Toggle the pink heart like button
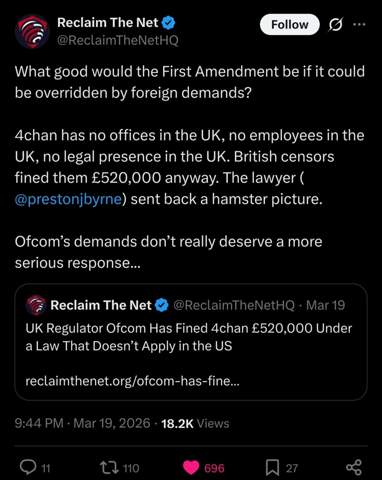Viewport: 382px width, 480px height. pyautogui.click(x=191, y=468)
